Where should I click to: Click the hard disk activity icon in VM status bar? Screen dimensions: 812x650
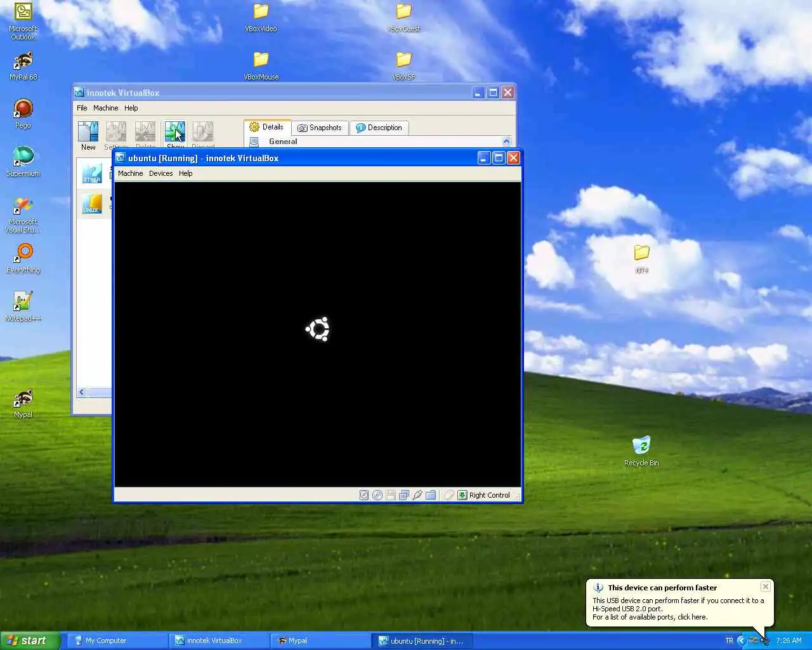point(364,495)
